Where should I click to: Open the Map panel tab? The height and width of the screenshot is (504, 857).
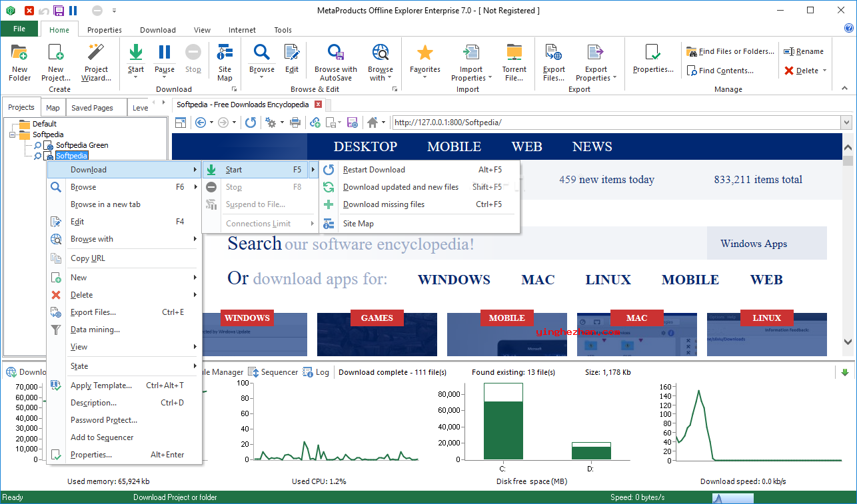click(53, 108)
